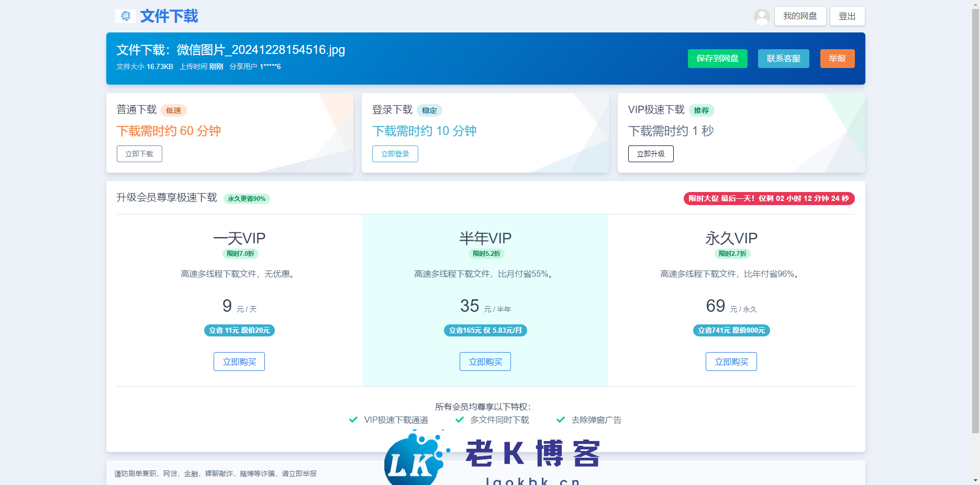Image resolution: width=980 pixels, height=485 pixels.
Task: Buy the 半年VIP plan
Action: tap(485, 362)
